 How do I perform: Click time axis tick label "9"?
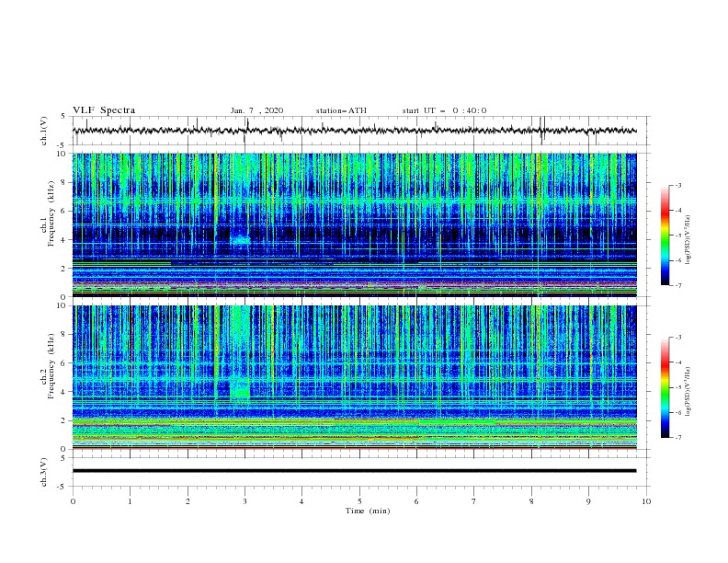point(588,501)
